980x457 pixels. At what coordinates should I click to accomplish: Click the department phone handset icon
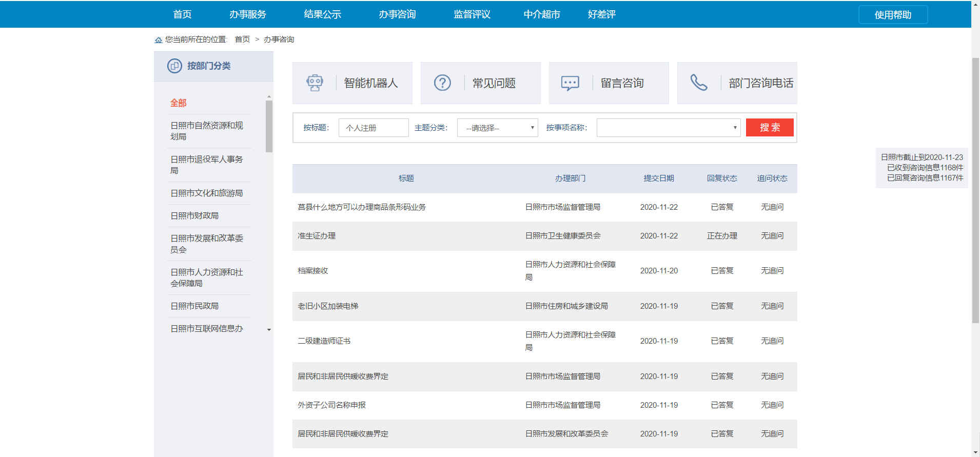point(698,83)
